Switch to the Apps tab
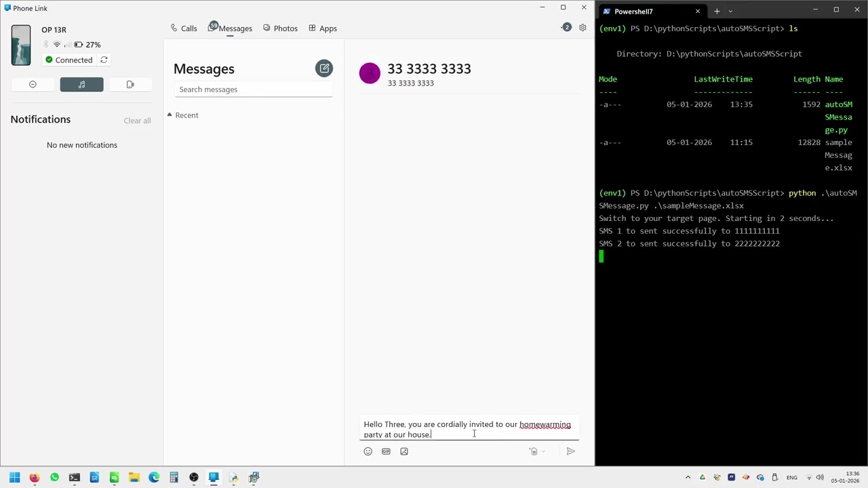868x488 pixels. coord(323,28)
